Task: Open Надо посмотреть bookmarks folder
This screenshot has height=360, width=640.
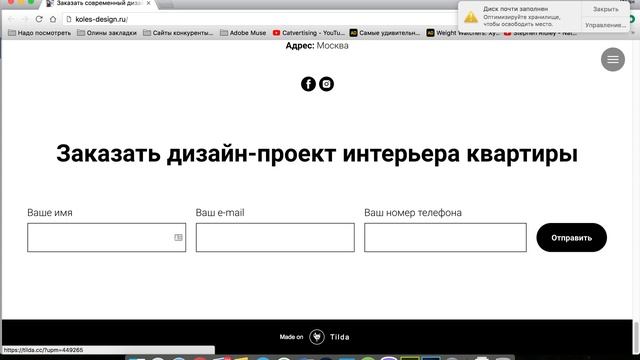Action: click(40, 33)
